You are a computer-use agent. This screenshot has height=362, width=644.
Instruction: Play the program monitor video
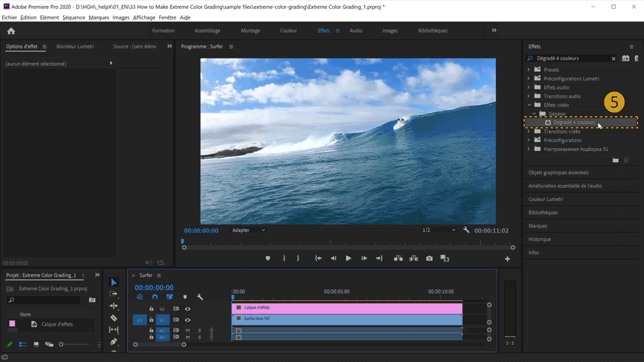point(348,258)
